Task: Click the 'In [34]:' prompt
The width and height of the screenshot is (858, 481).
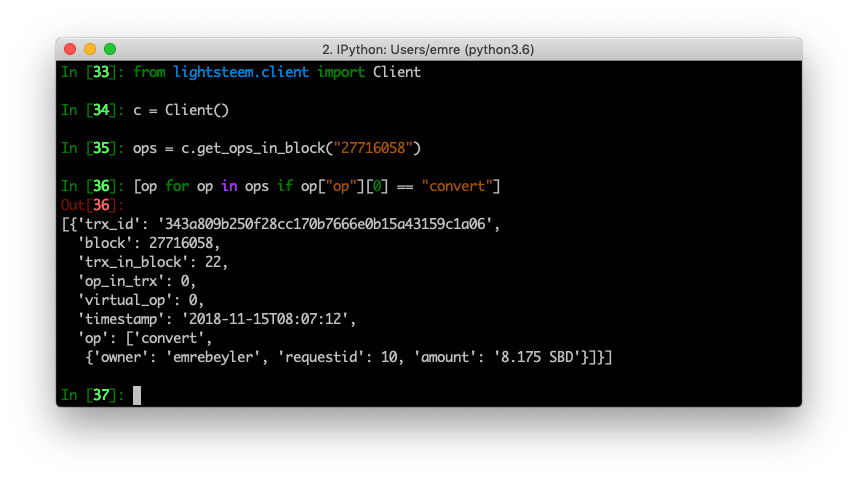Action: (92, 110)
